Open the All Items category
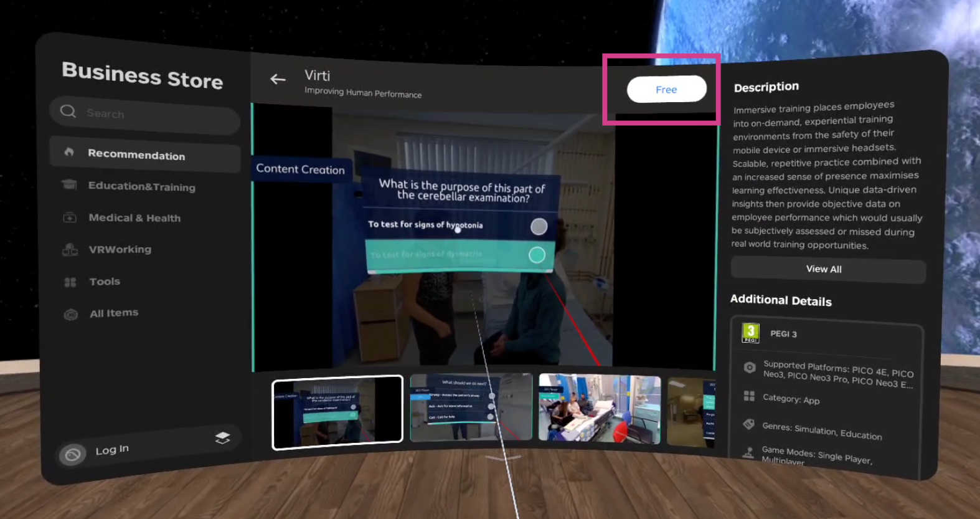Screen dimensions: 980x519 [x=114, y=313]
